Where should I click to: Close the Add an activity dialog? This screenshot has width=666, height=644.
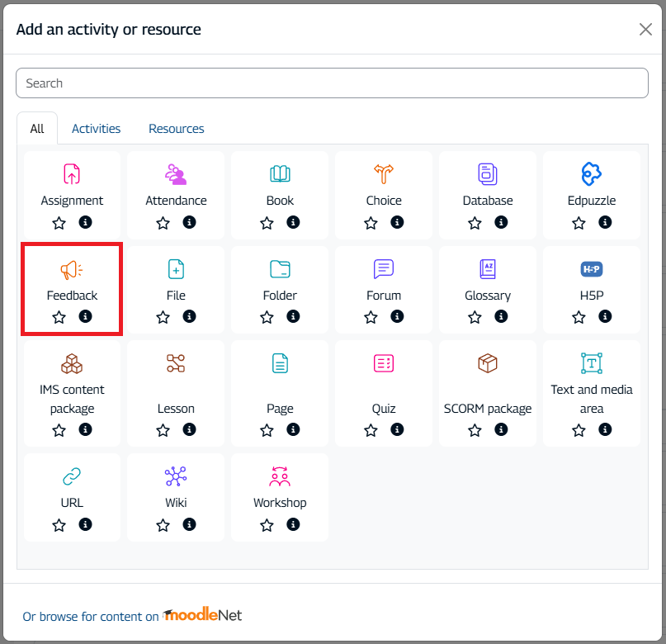pos(645,30)
